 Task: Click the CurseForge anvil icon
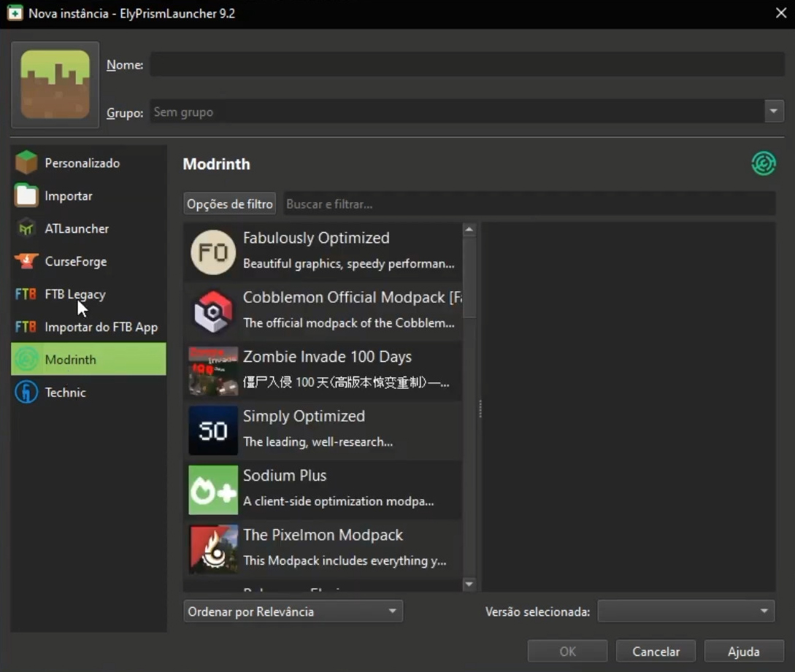26,261
